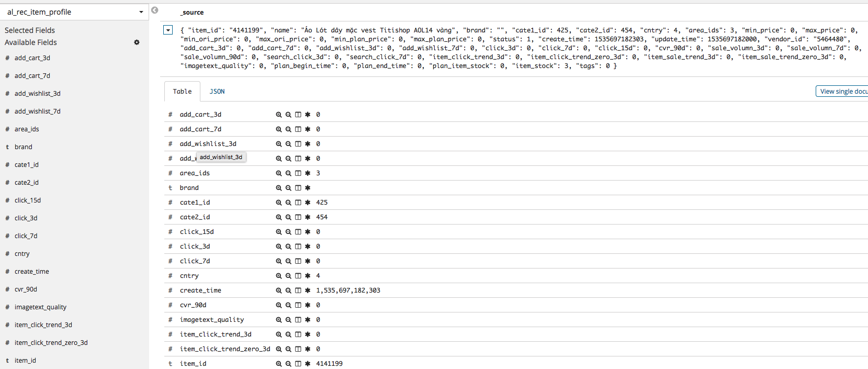
Task: Select item_click_trend_3d in Available Fields sidebar
Action: click(x=43, y=325)
